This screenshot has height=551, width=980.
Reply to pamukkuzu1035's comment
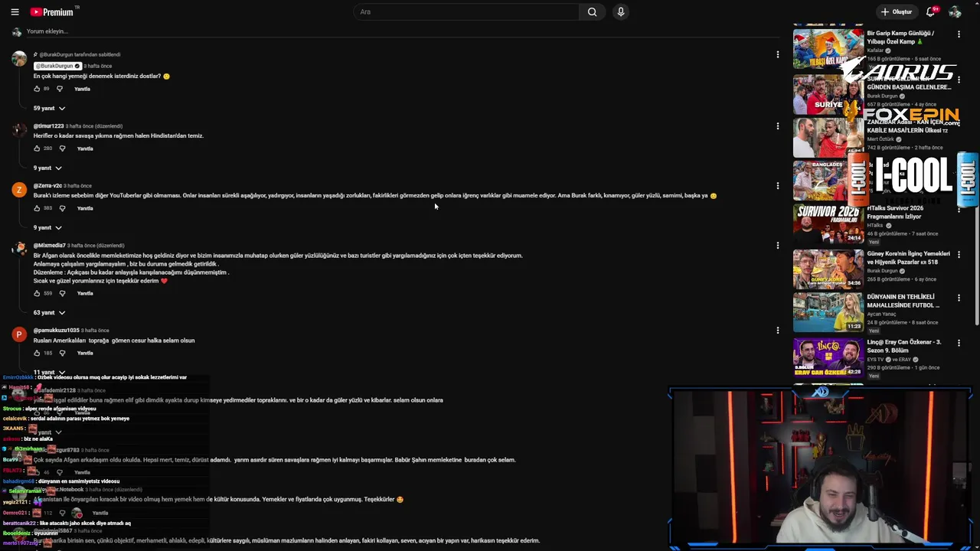[85, 353]
